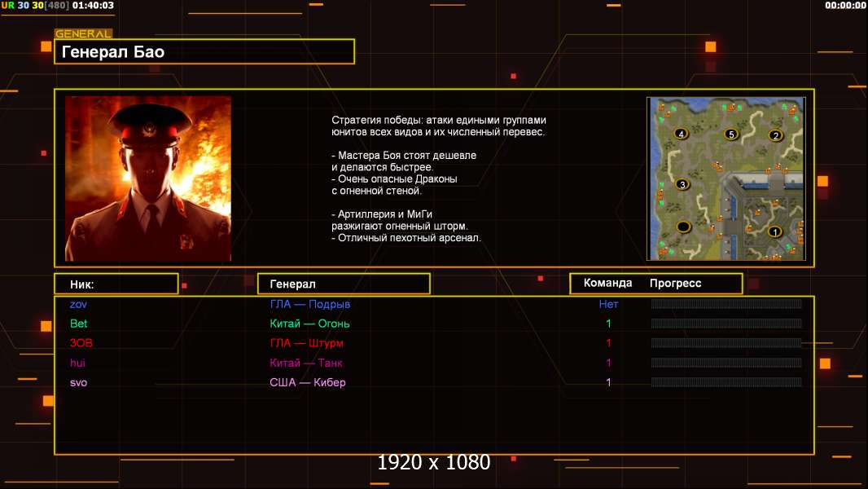The image size is (868, 489).
Task: Click zov's loading progress bar
Action: (x=726, y=303)
